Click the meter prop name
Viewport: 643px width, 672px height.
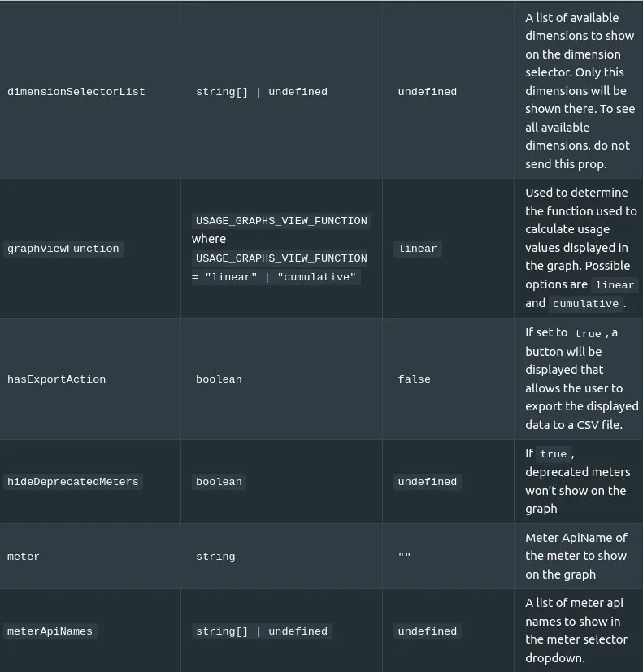coord(24,557)
